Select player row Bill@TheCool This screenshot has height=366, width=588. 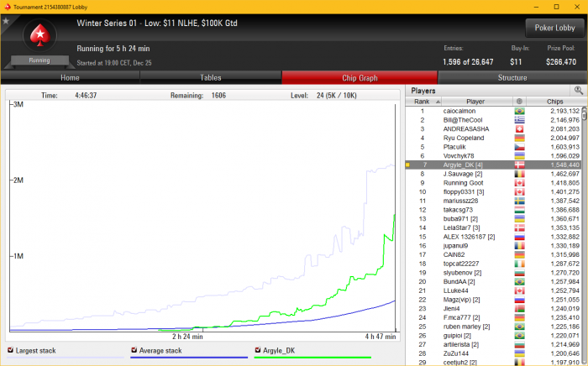click(x=494, y=120)
